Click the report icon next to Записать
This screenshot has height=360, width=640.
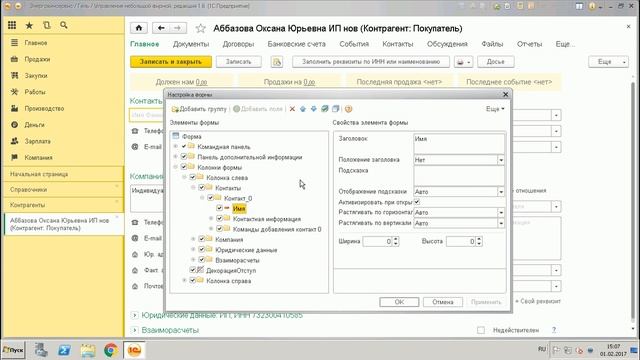tap(277, 62)
